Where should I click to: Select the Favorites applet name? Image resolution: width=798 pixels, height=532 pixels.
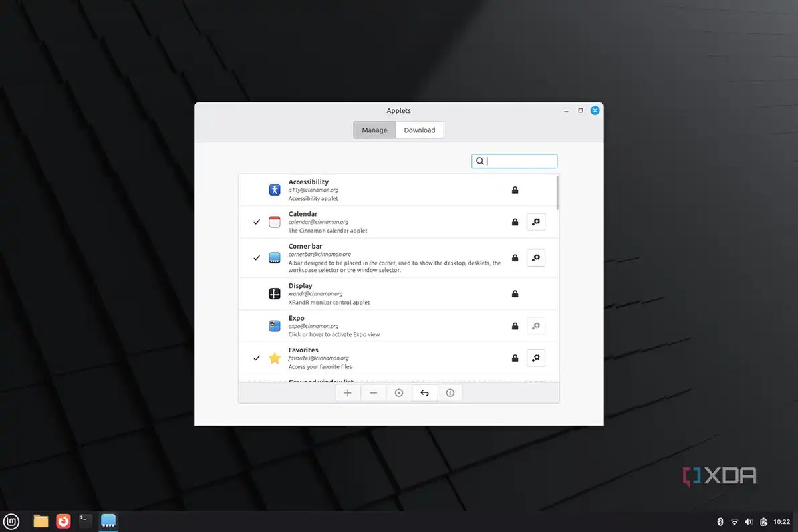click(x=303, y=350)
